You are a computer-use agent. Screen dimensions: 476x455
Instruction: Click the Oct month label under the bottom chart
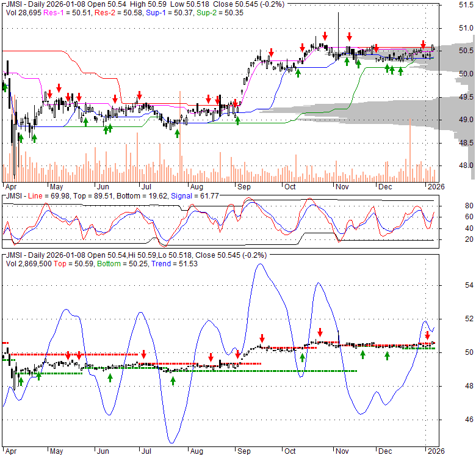(x=290, y=451)
